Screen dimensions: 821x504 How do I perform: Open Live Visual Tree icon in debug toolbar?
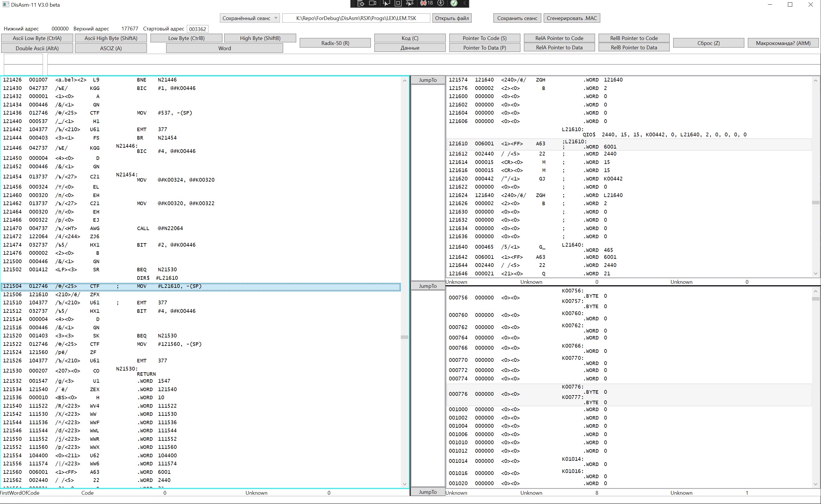click(361, 3)
